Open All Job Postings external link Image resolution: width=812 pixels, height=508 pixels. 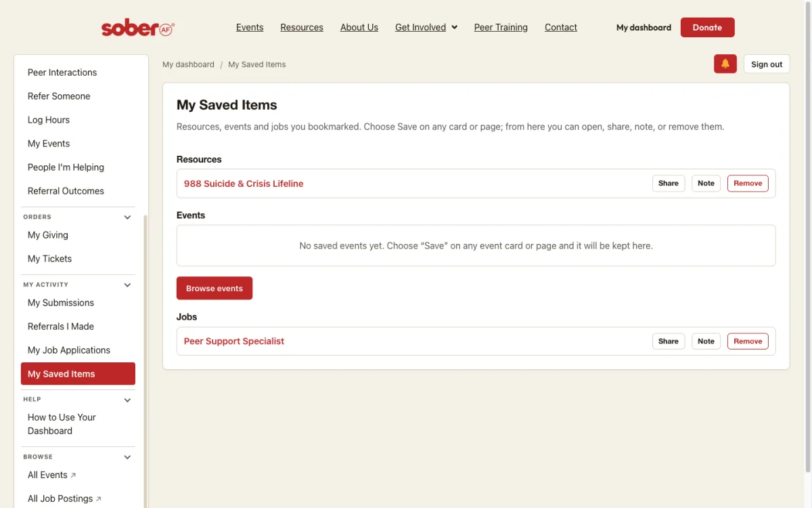coord(78,499)
